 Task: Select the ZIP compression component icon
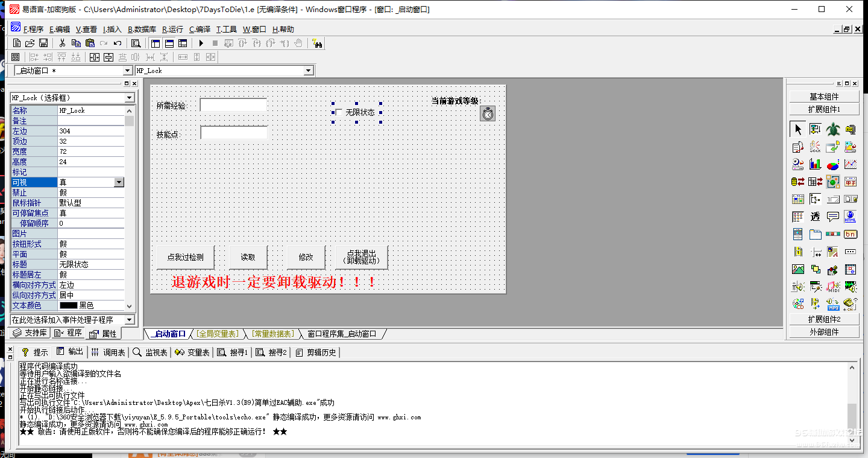tap(850, 129)
